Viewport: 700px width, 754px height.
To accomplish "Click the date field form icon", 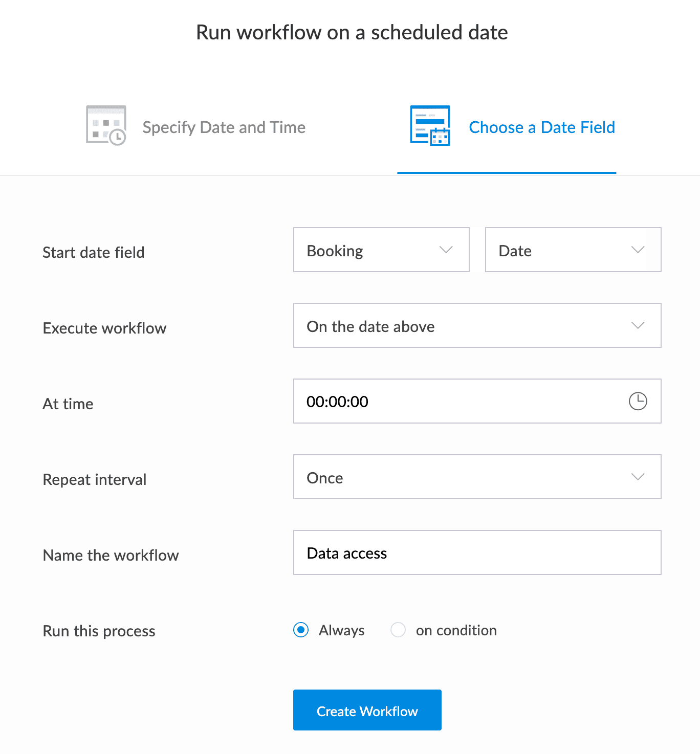I will click(430, 125).
